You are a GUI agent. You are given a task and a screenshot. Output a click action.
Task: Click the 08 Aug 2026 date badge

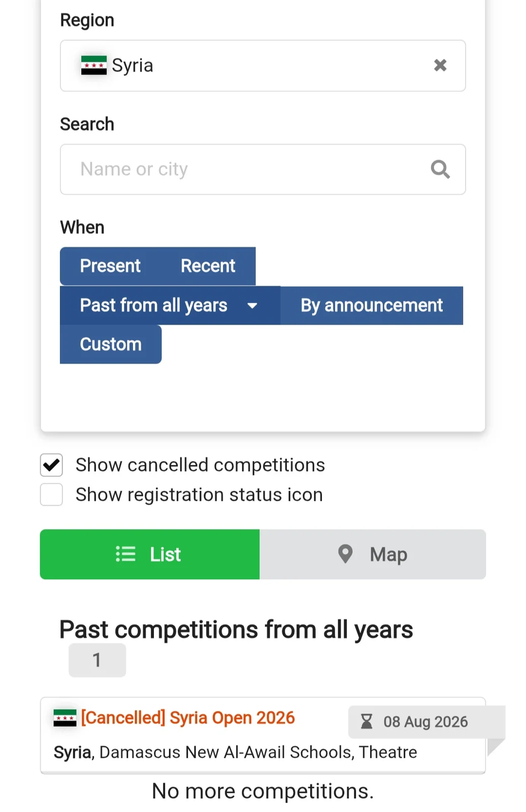426,722
